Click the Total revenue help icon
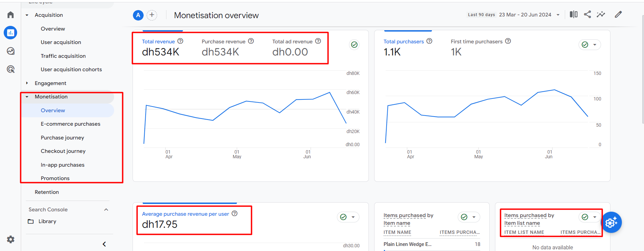This screenshot has height=251, width=644. point(180,41)
